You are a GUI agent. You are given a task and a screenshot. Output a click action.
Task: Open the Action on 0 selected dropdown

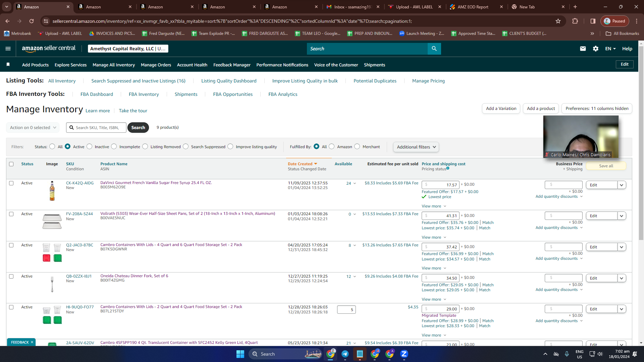pyautogui.click(x=33, y=128)
